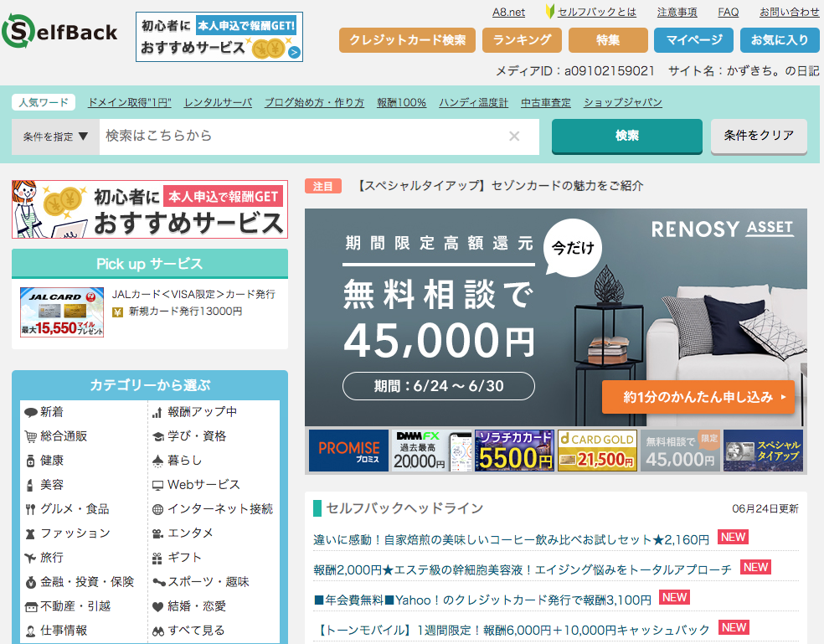Open ファッション category icon
The width and height of the screenshot is (824, 644).
coord(30,533)
